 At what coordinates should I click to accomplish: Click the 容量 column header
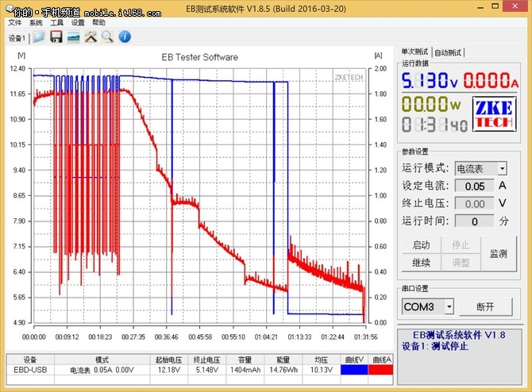245,359
